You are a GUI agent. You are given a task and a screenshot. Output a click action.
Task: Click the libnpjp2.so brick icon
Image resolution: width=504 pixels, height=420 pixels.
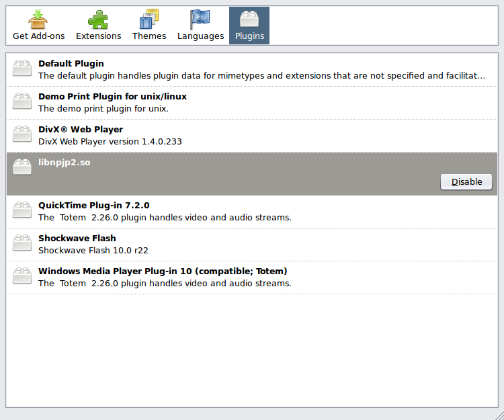pos(22,167)
